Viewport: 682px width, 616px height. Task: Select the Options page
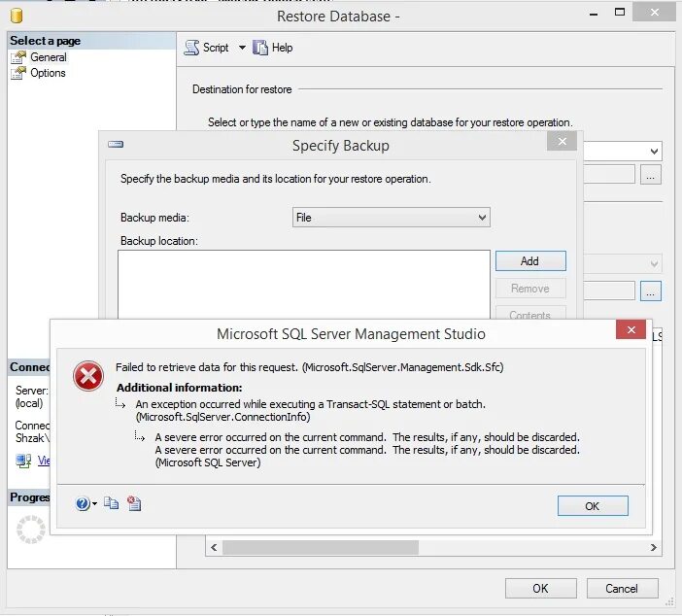click(48, 73)
